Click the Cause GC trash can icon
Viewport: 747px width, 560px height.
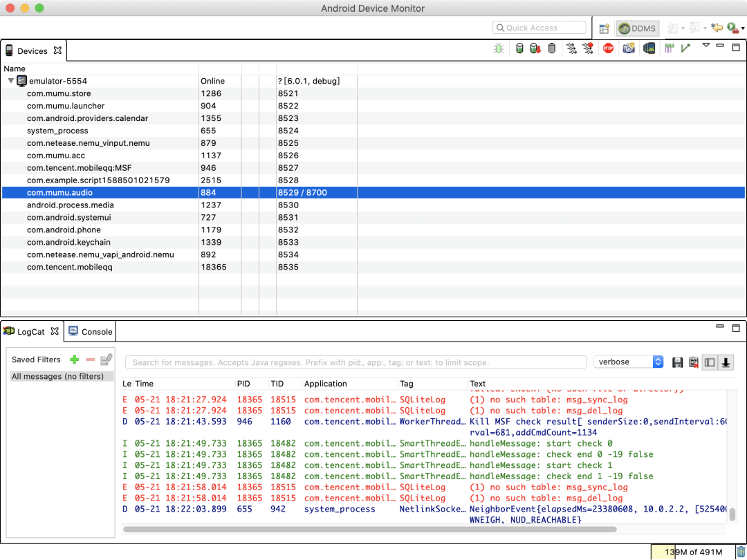pyautogui.click(x=552, y=48)
